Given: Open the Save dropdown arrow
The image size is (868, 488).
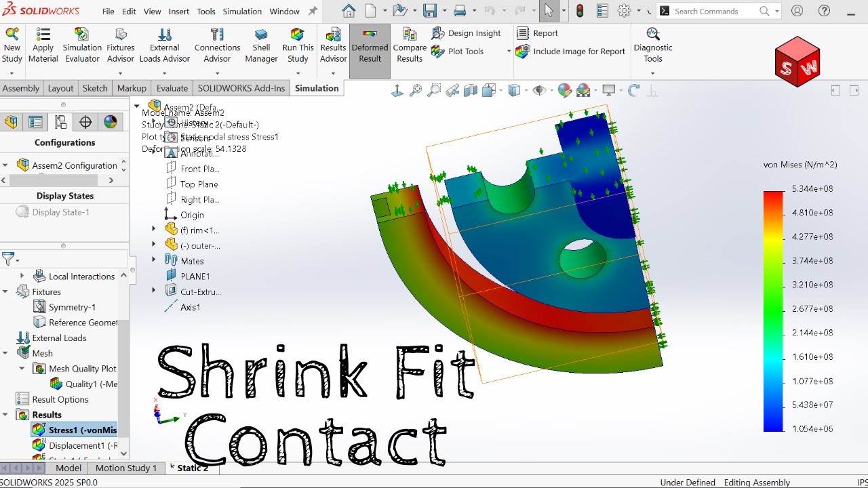Looking at the screenshot, I should 443,12.
